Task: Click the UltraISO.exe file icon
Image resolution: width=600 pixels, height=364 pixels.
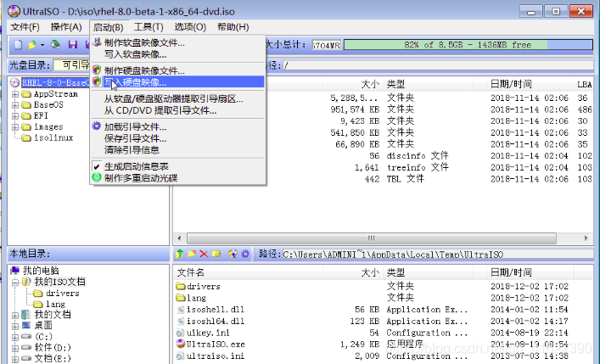Action: [180, 344]
